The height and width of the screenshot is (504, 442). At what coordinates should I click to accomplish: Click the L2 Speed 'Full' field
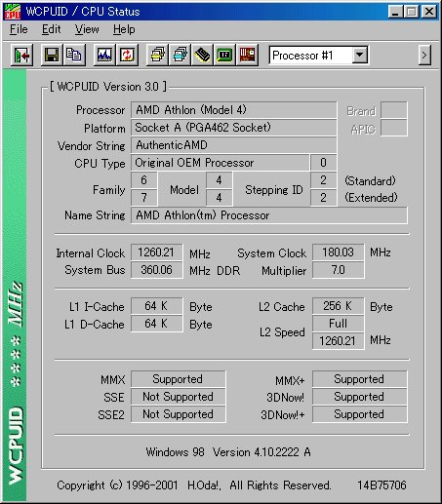pyautogui.click(x=338, y=324)
